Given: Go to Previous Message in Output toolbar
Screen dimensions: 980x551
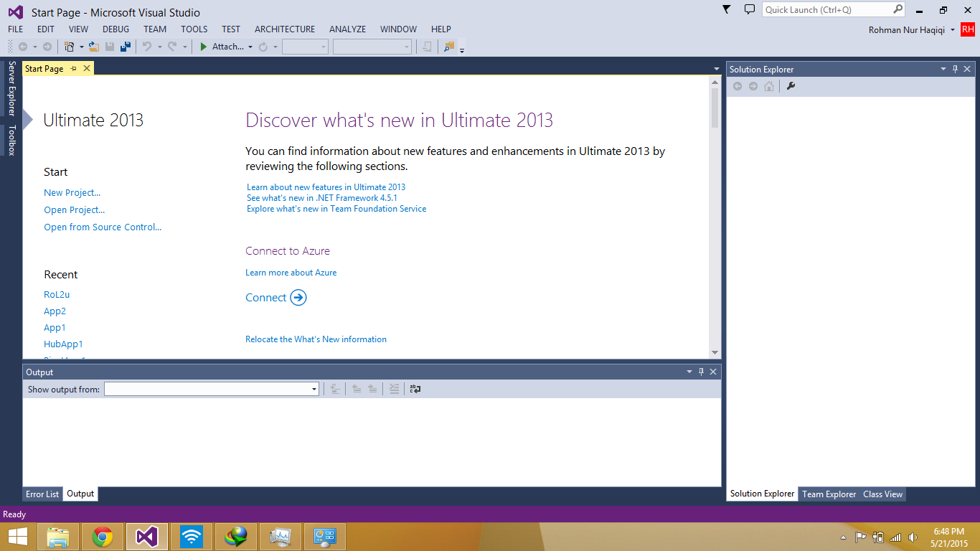Looking at the screenshot, I should pyautogui.click(x=356, y=389).
